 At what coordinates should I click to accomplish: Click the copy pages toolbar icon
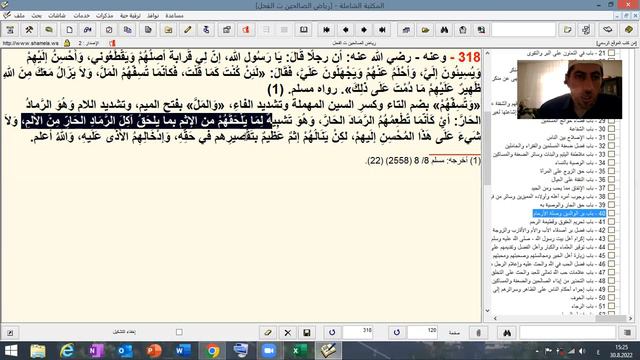point(128,30)
